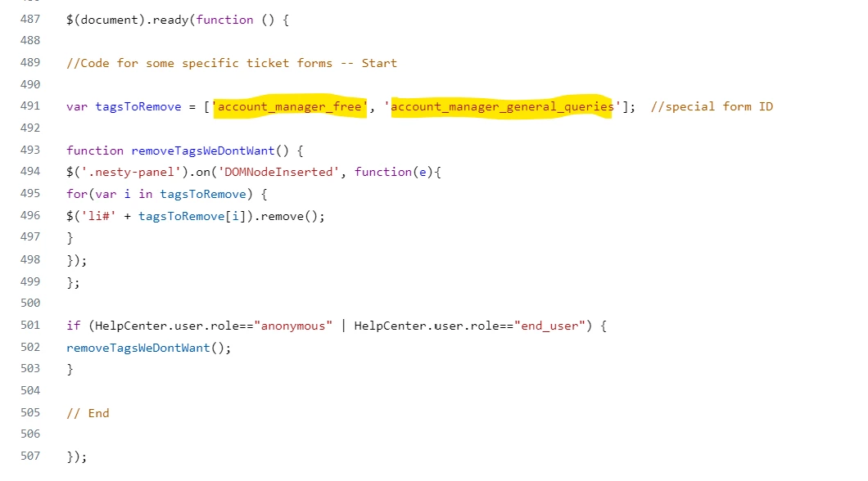Click highlighted 'account_manager_general_queries' string

click(503, 106)
